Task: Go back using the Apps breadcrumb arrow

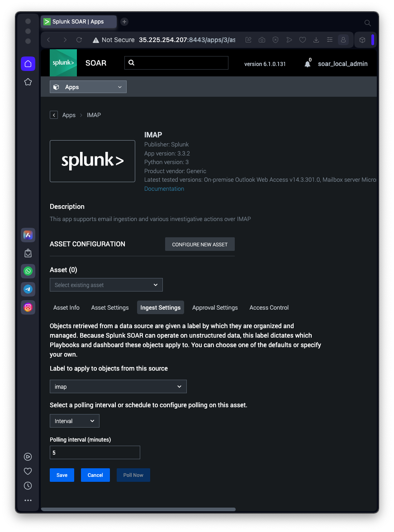Action: (54, 115)
